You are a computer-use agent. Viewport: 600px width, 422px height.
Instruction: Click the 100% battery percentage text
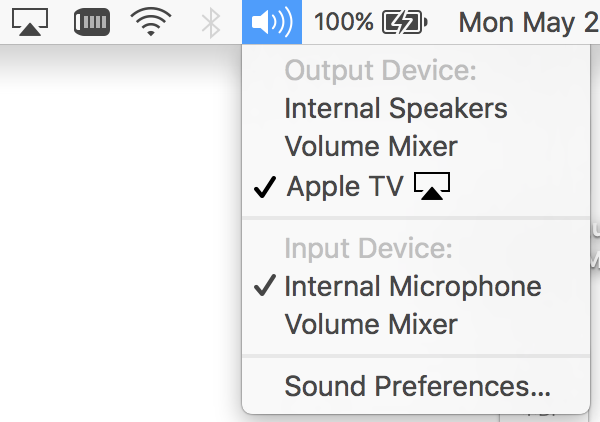tap(343, 22)
